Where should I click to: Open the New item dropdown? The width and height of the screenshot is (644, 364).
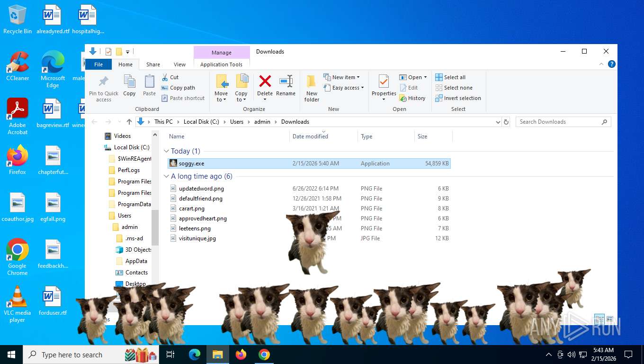pyautogui.click(x=342, y=77)
